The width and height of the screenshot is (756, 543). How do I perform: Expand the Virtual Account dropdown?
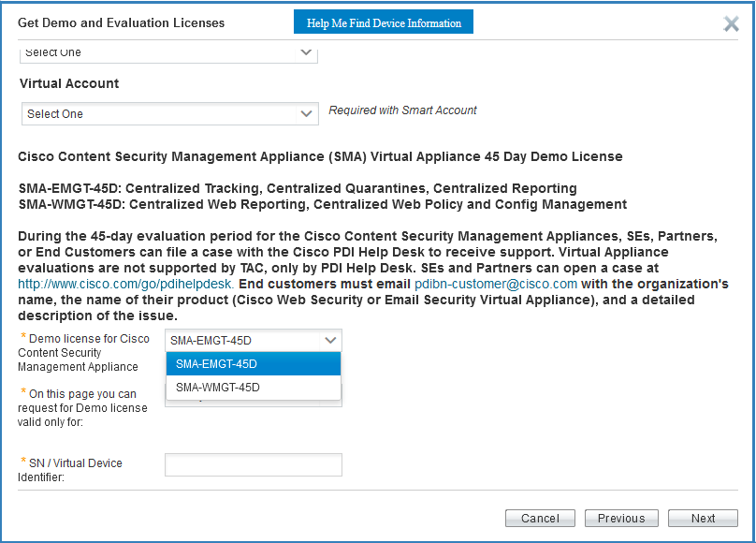(x=169, y=114)
